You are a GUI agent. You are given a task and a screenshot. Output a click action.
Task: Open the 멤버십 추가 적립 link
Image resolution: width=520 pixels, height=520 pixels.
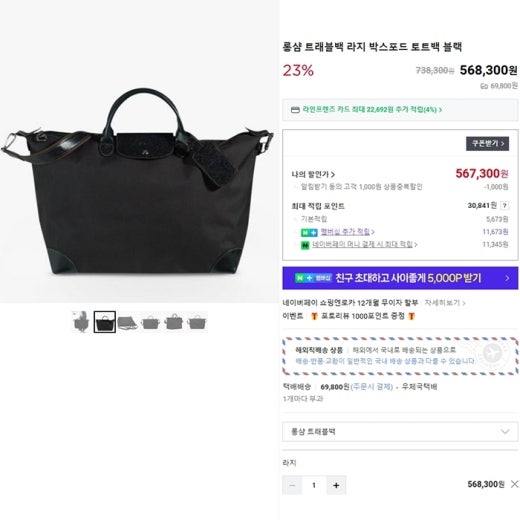[347, 232]
